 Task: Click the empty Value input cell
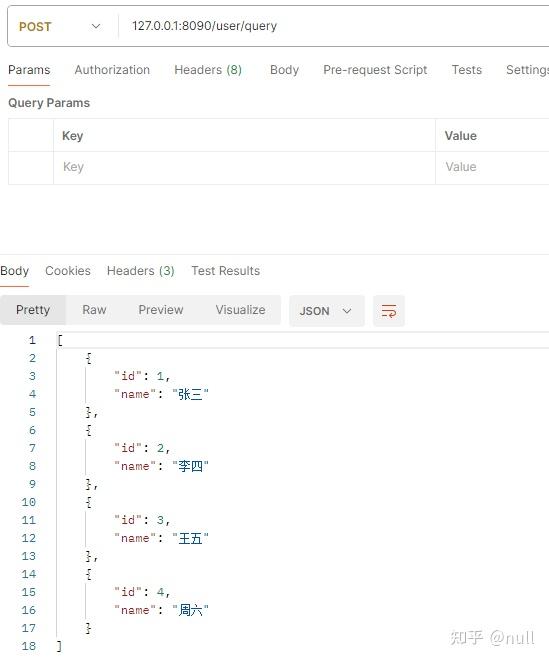[x=492, y=167]
